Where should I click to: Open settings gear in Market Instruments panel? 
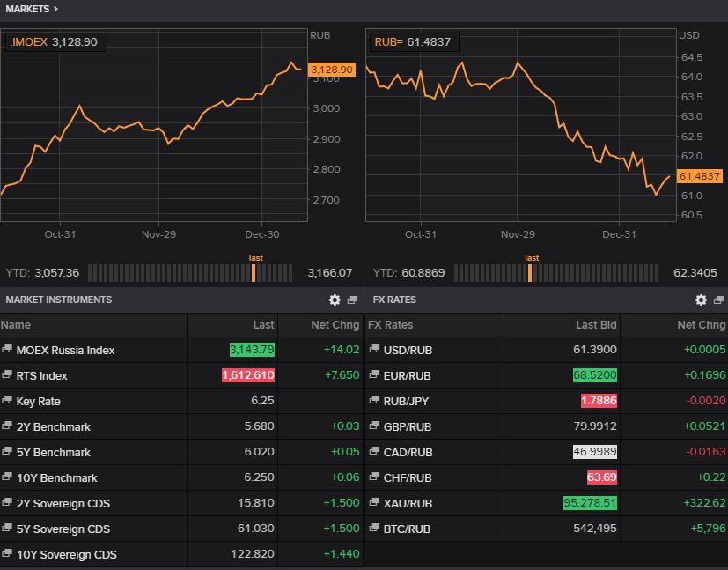pyautogui.click(x=335, y=300)
